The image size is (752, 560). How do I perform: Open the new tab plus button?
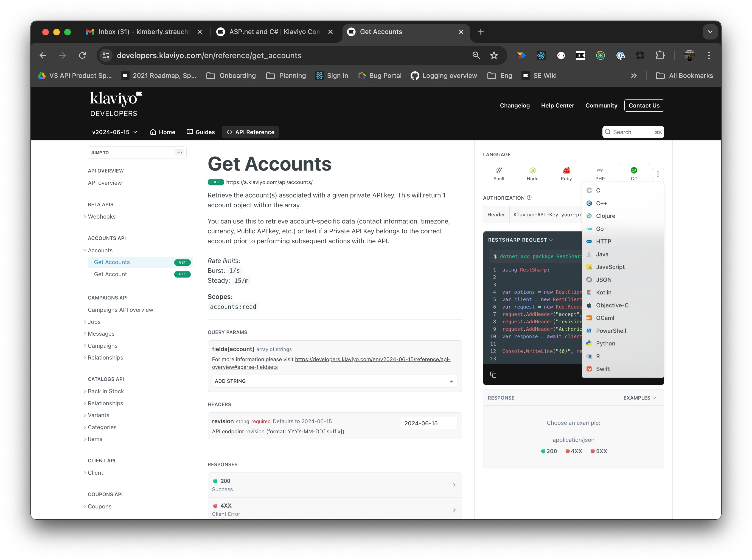pyautogui.click(x=481, y=32)
